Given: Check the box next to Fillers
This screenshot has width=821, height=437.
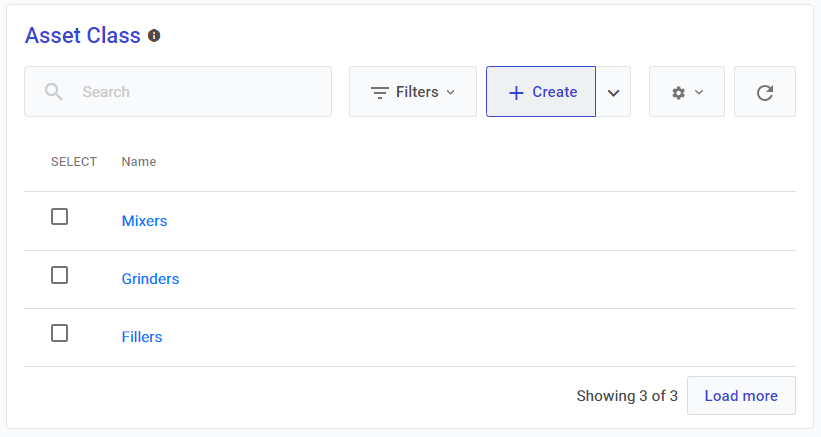Looking at the screenshot, I should [x=60, y=333].
